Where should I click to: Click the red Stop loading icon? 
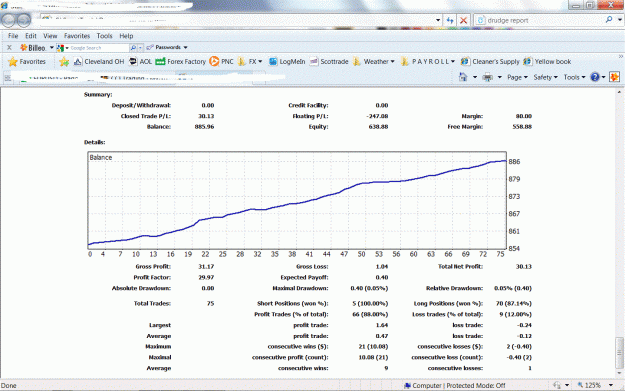click(x=463, y=20)
